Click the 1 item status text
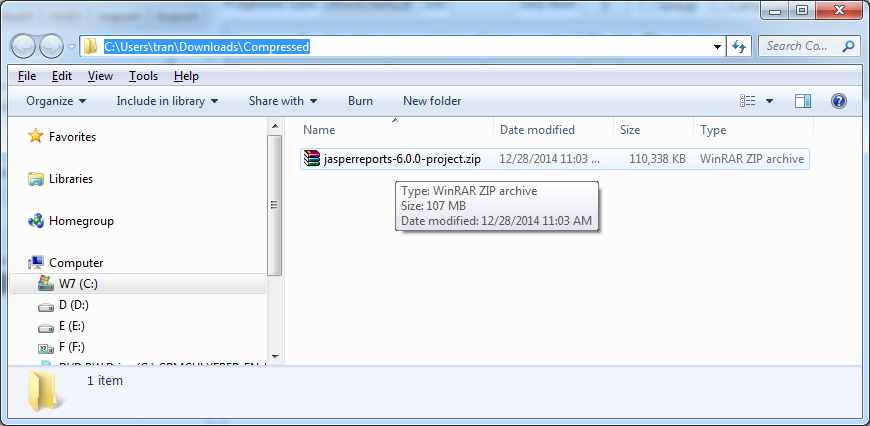The image size is (870, 426). click(105, 381)
